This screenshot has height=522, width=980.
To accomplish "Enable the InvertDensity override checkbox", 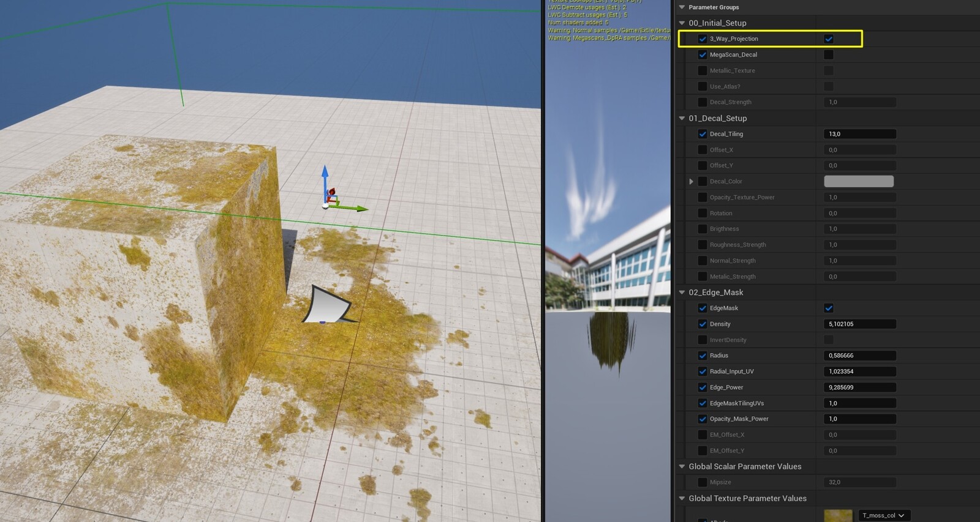I will coord(703,340).
